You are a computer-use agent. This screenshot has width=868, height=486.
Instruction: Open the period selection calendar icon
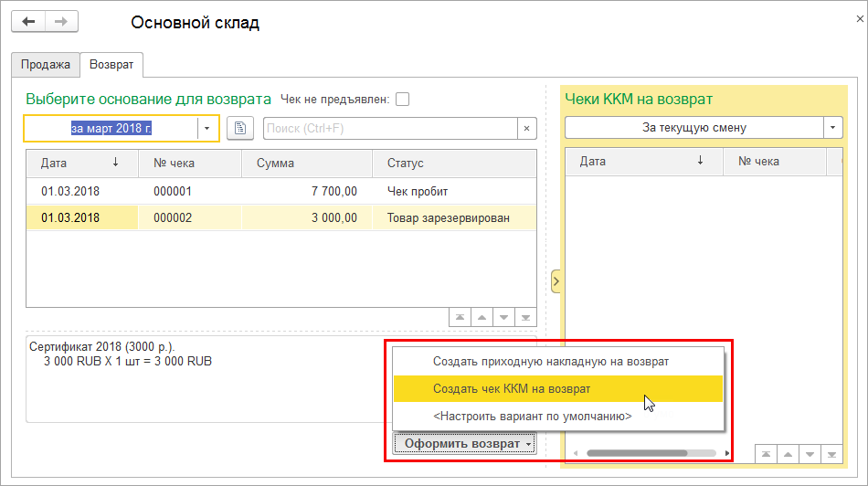pyautogui.click(x=239, y=129)
